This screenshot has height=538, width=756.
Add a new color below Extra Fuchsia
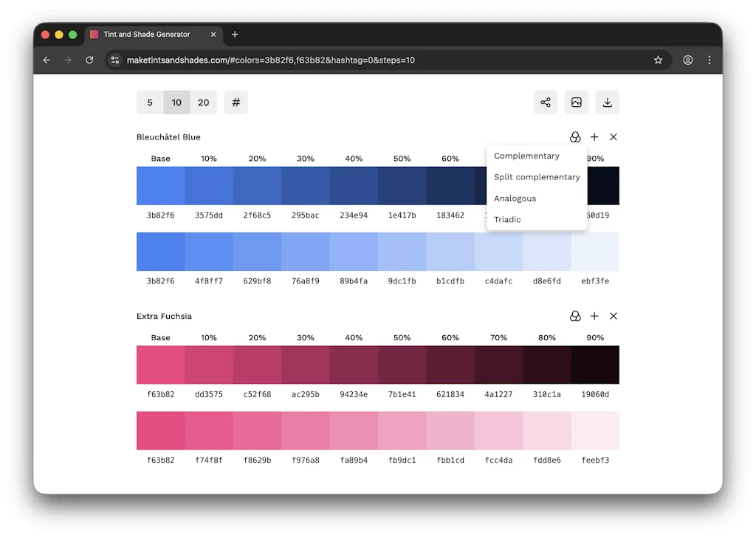pyautogui.click(x=594, y=316)
